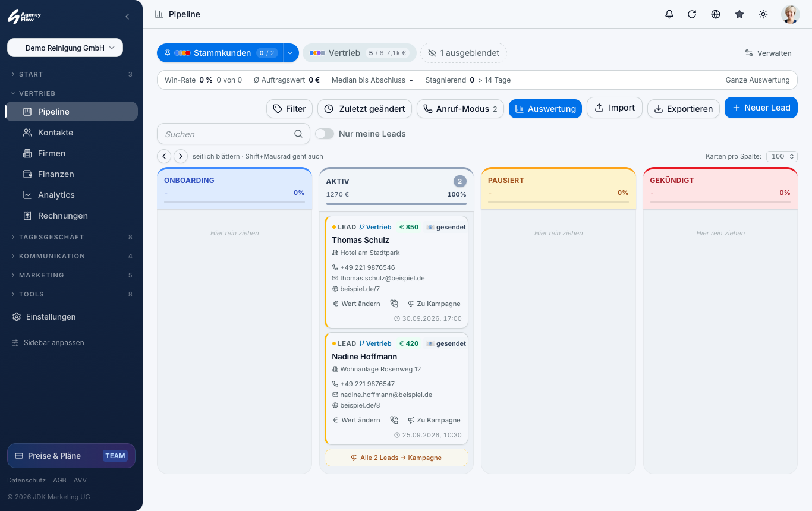Click the notification bell icon
Screen dimensions: 812x511
669,14
